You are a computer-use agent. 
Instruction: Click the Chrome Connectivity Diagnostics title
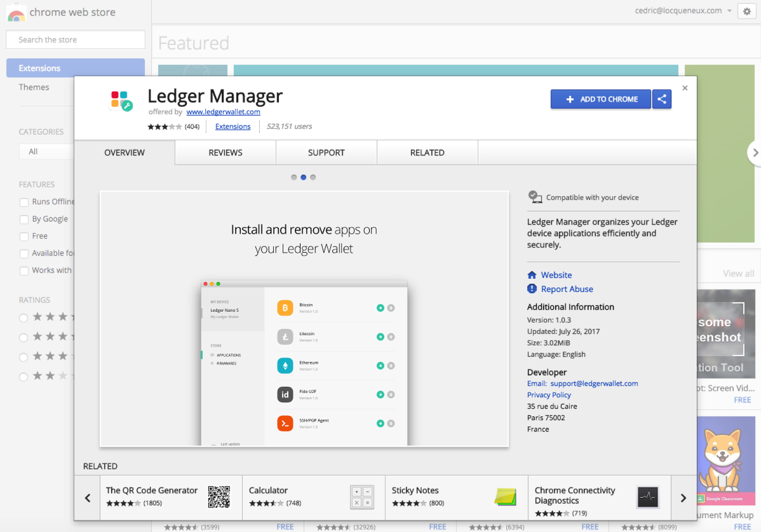coord(575,495)
